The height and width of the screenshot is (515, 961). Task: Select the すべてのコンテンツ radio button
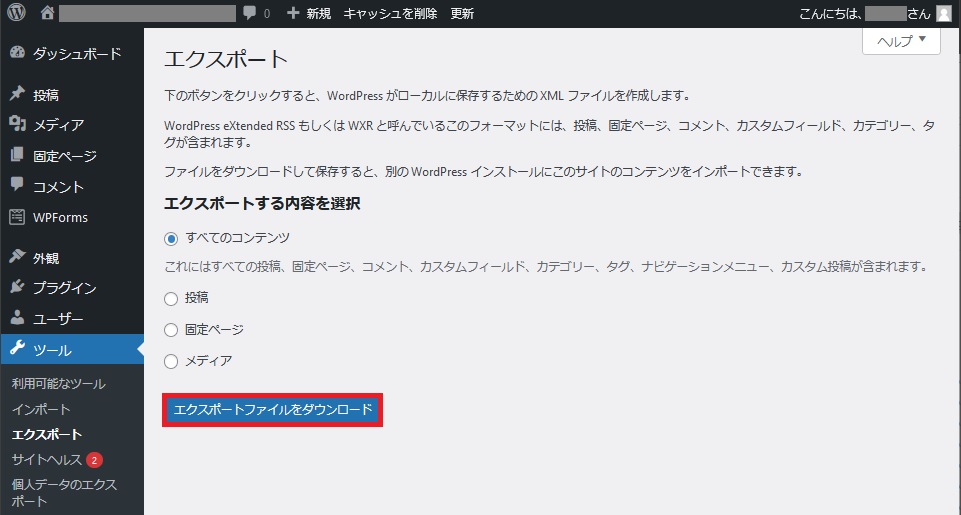click(171, 239)
